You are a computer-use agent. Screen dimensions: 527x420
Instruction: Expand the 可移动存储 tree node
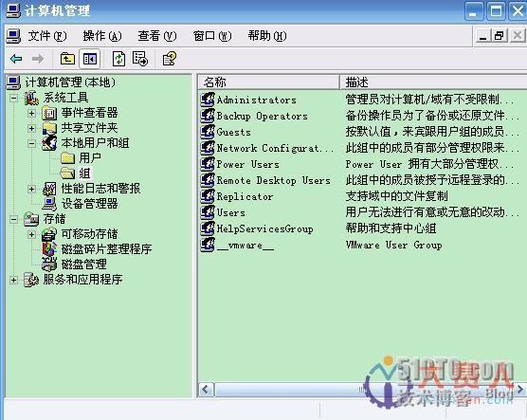click(31, 234)
